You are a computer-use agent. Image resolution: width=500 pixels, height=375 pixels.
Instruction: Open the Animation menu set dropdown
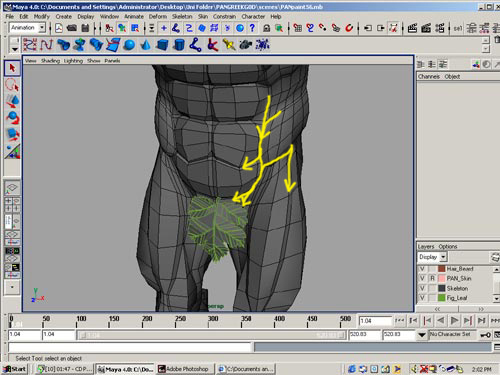click(x=42, y=28)
